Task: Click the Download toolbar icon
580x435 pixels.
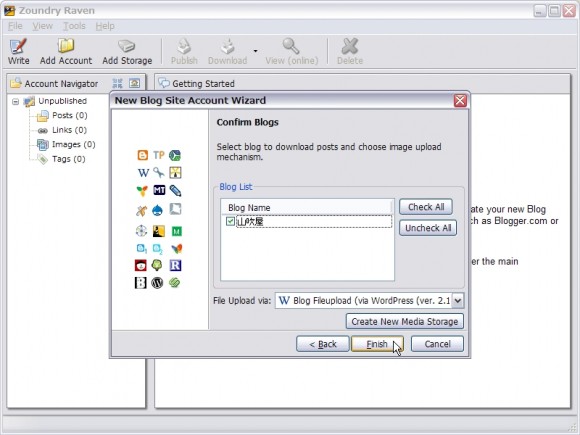Action: 227,52
